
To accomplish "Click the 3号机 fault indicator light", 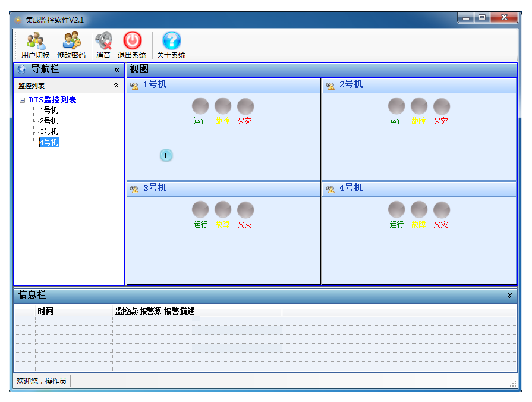I will [222, 210].
